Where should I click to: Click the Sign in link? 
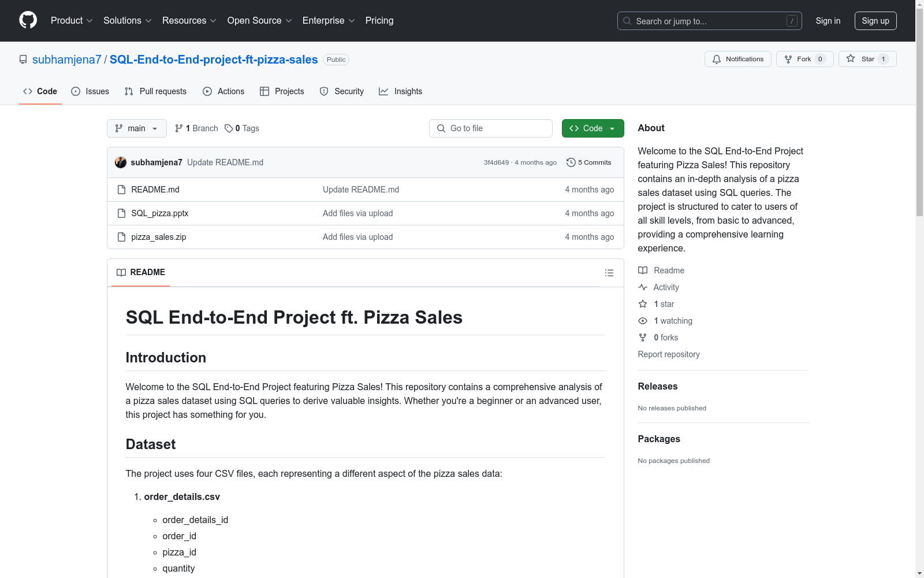pyautogui.click(x=828, y=21)
